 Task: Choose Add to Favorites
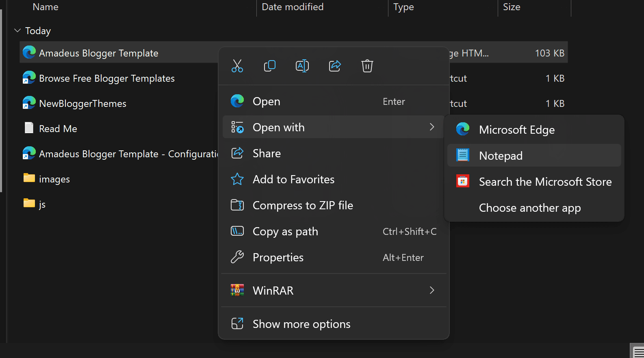333,179
